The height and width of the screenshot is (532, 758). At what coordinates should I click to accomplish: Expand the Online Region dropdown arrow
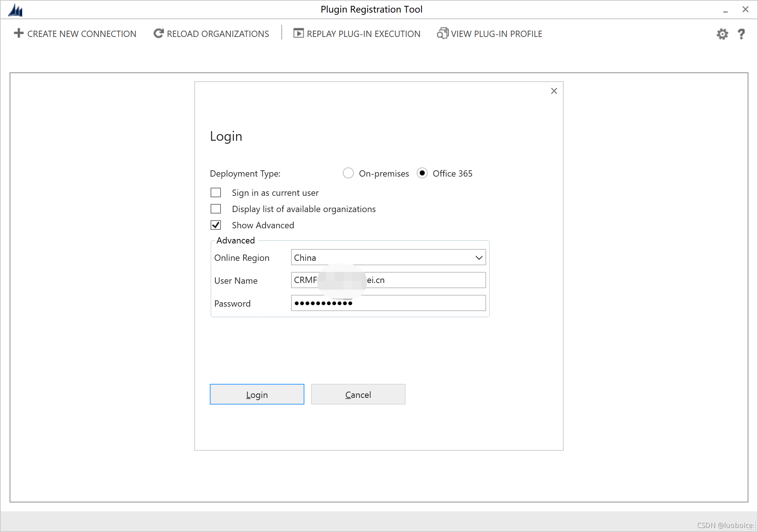(x=479, y=258)
